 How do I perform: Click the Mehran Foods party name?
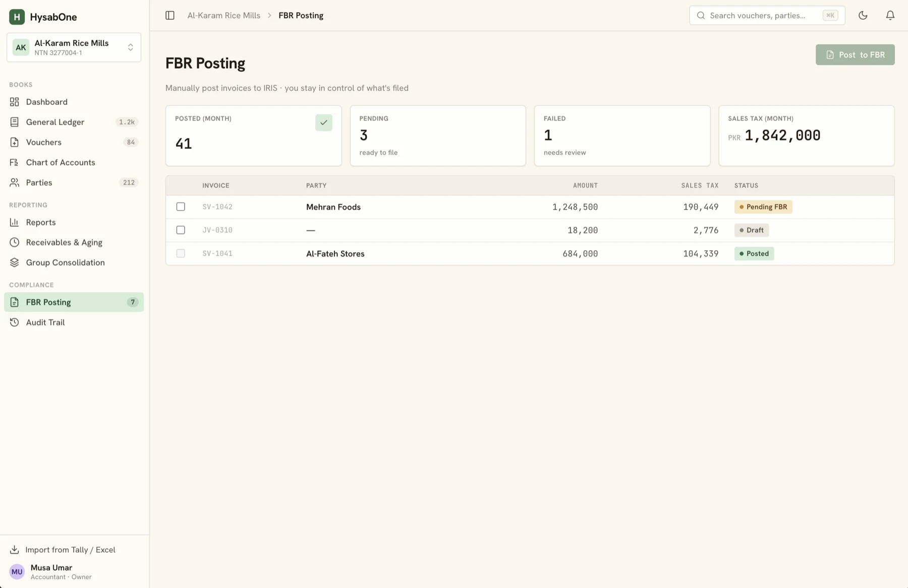point(333,207)
